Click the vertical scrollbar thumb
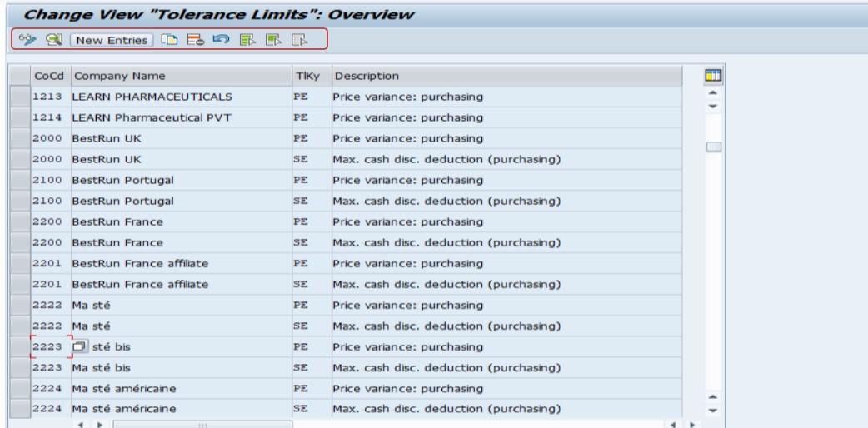Screen dimensions: 868x428 (714, 147)
